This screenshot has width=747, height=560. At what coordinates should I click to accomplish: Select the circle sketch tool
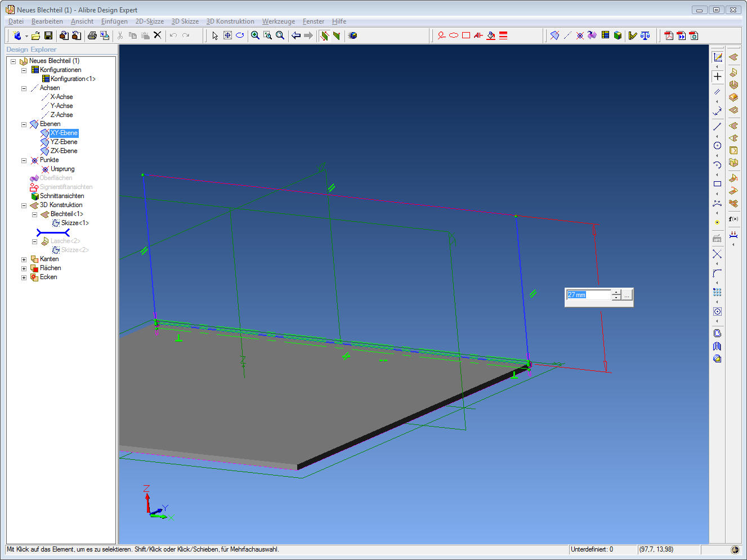[717, 146]
